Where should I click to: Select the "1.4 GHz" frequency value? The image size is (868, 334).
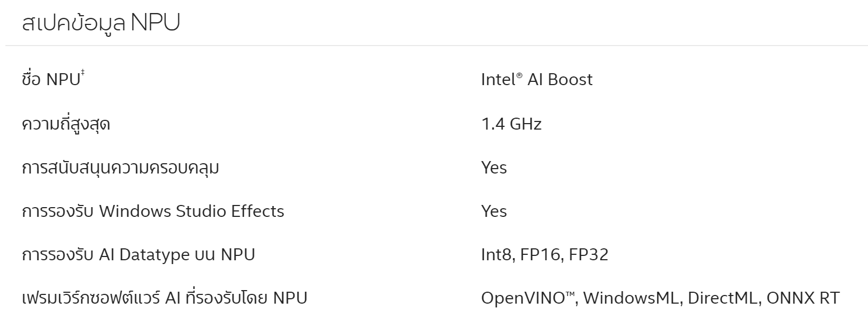coord(511,124)
